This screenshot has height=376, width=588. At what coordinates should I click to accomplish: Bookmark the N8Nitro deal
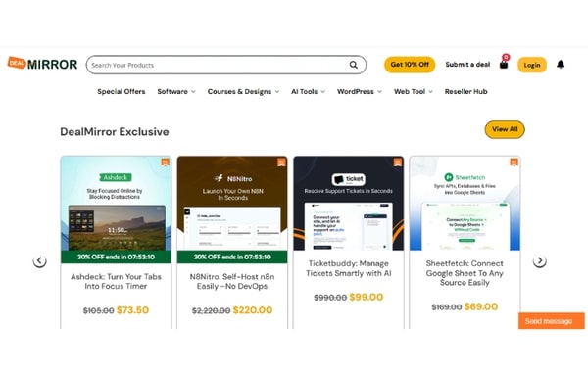pos(281,163)
